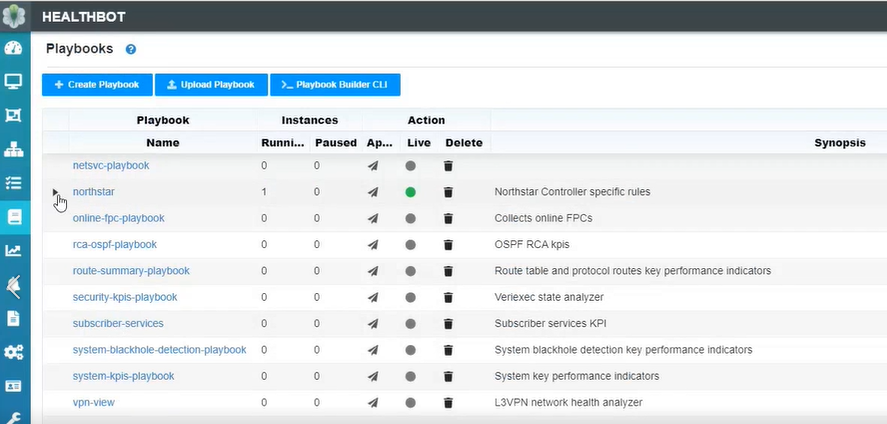The height and width of the screenshot is (424, 887).
Task: Toggle the Live status dot for rca-ospf-playbook
Action: tap(410, 245)
